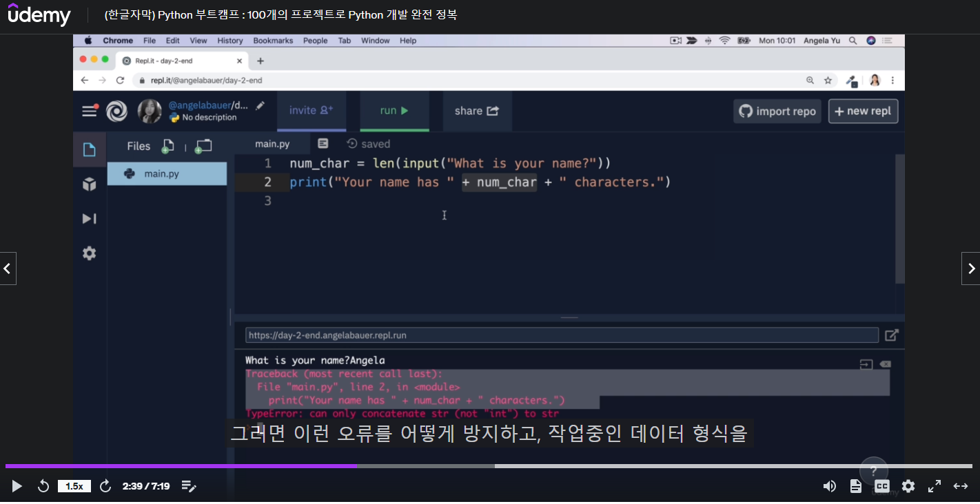This screenshot has width=980, height=504.
Task: Create a new repl
Action: [x=863, y=111]
